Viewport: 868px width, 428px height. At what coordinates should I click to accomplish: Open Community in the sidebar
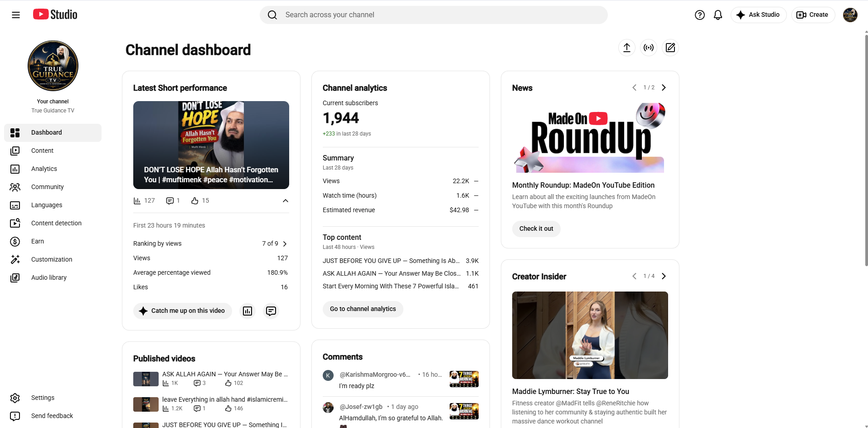53,187
